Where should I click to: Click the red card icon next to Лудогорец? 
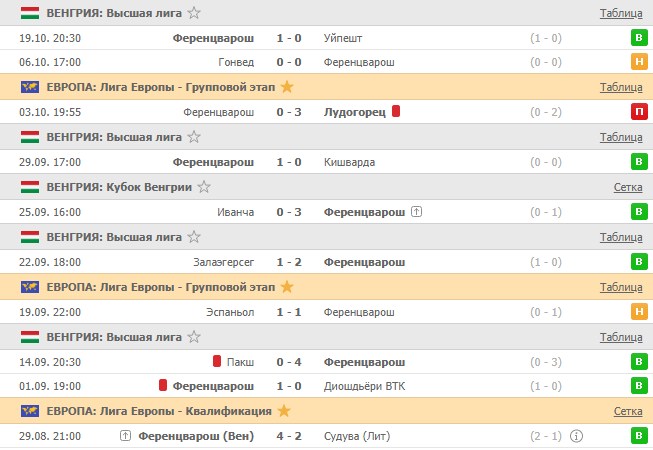pyautogui.click(x=396, y=112)
